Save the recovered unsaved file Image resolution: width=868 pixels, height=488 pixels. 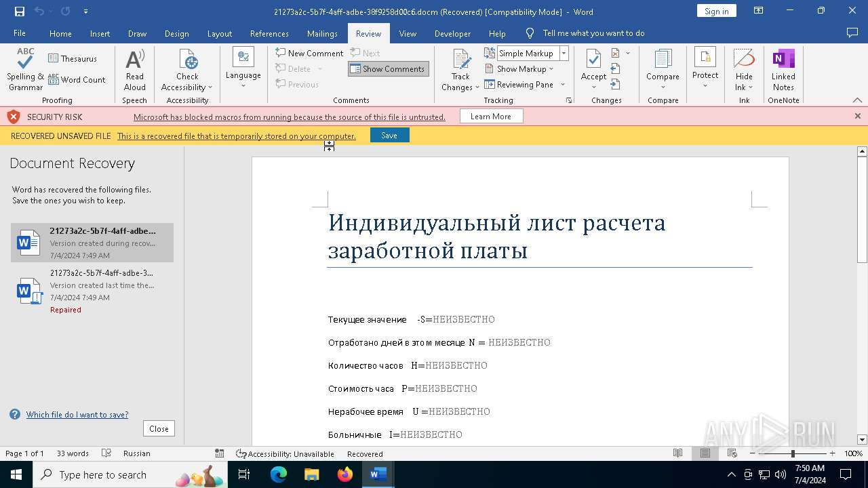tap(389, 136)
